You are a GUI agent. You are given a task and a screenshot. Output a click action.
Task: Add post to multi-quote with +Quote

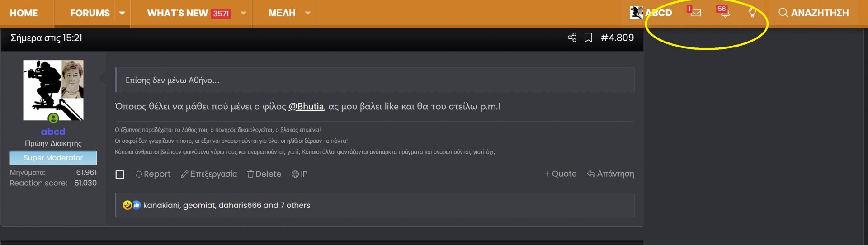(x=560, y=174)
